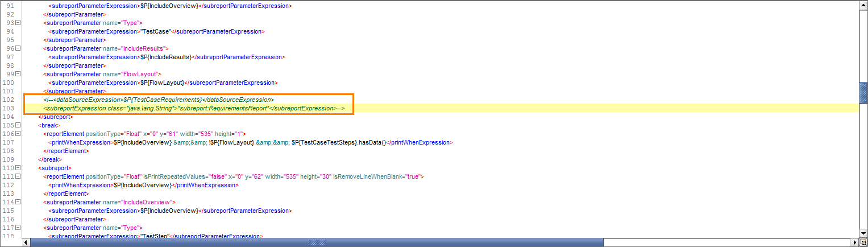
Task: Collapse the fold marker on line 93
Action: pos(18,23)
